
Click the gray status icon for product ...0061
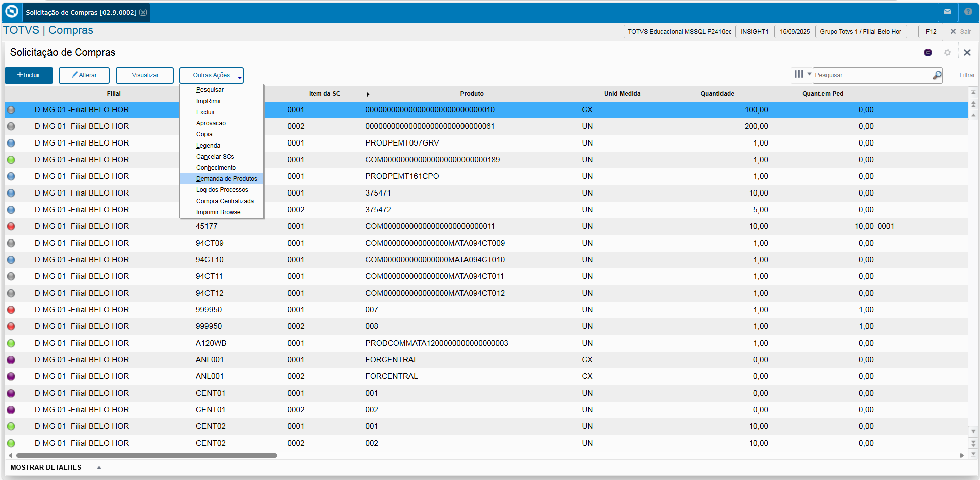(x=11, y=126)
